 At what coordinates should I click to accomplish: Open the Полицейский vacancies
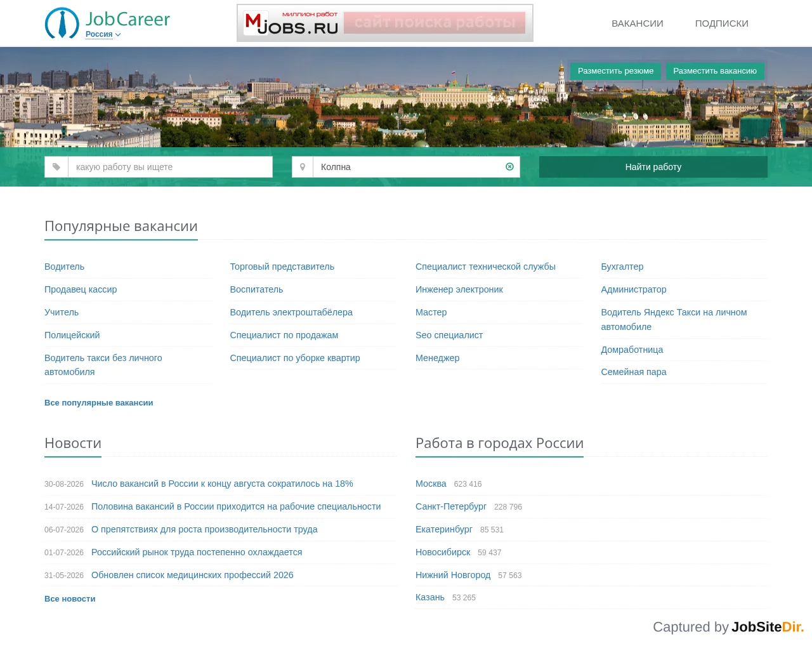(72, 335)
